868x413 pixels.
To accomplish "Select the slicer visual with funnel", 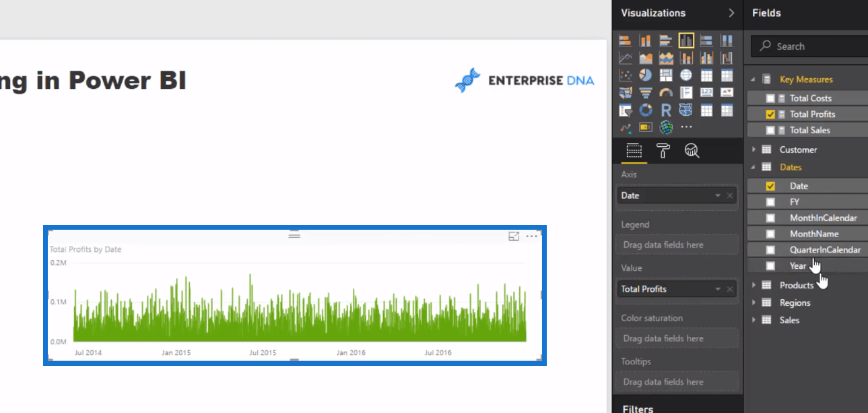I will click(626, 110).
